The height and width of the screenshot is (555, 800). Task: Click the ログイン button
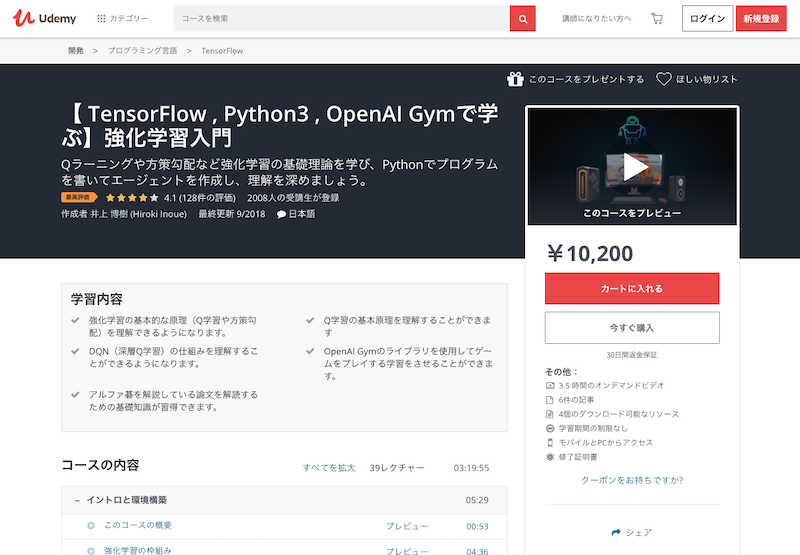click(707, 18)
